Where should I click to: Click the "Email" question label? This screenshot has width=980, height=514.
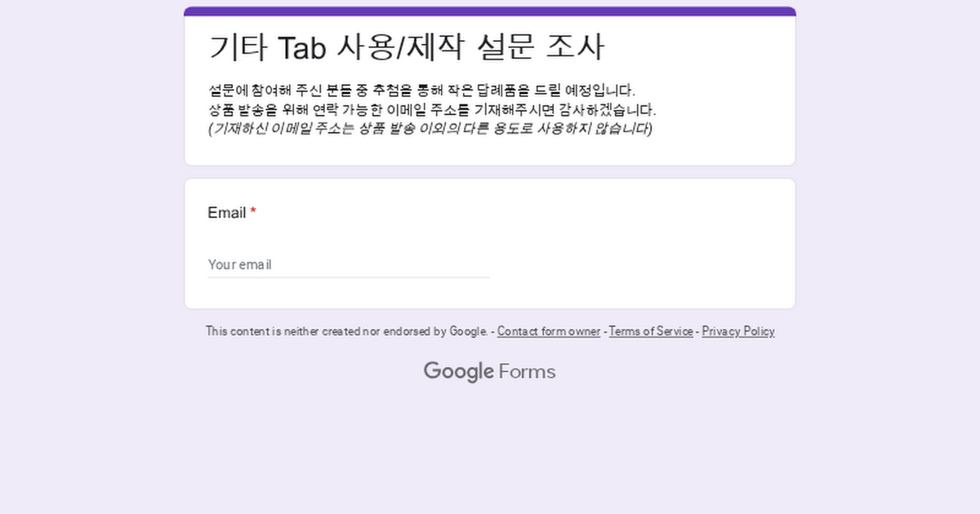click(x=226, y=213)
